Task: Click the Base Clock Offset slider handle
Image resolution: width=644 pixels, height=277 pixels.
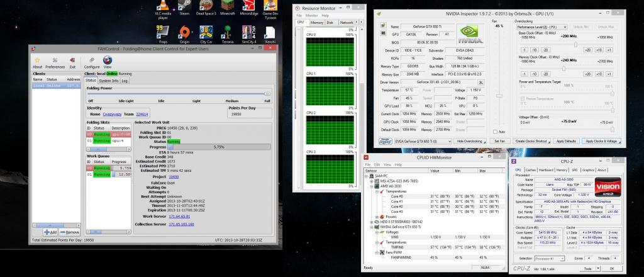Action: [x=575, y=45]
